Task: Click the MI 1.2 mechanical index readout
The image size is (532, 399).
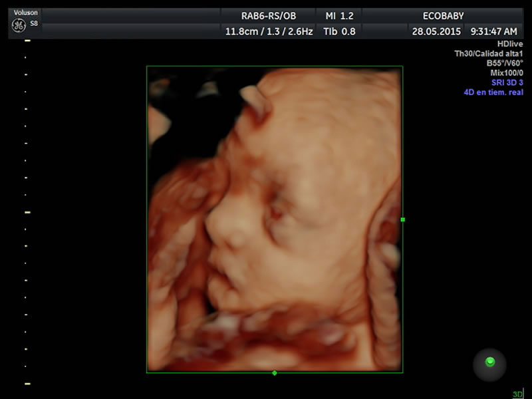Action: tap(338, 15)
